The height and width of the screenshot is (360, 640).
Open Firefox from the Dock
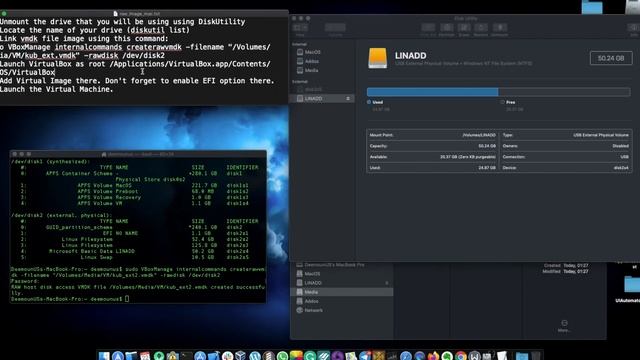(x=433, y=356)
